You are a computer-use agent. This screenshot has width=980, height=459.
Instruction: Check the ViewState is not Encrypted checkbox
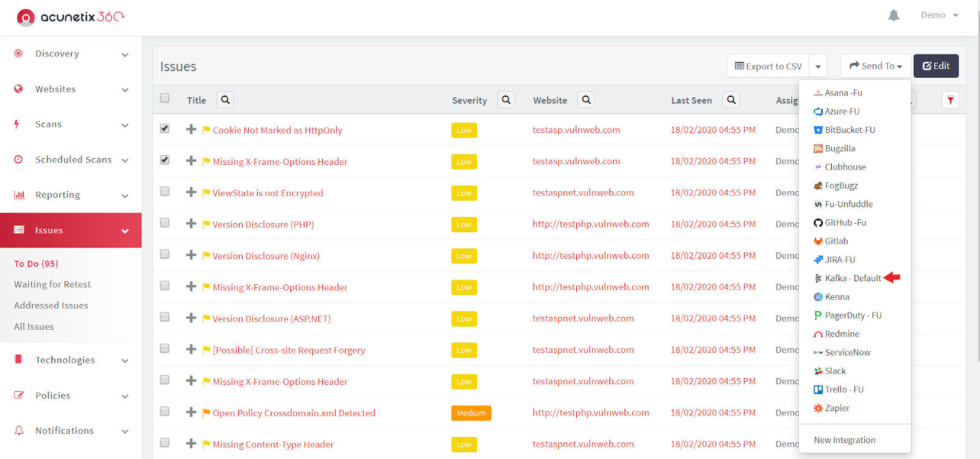click(165, 191)
